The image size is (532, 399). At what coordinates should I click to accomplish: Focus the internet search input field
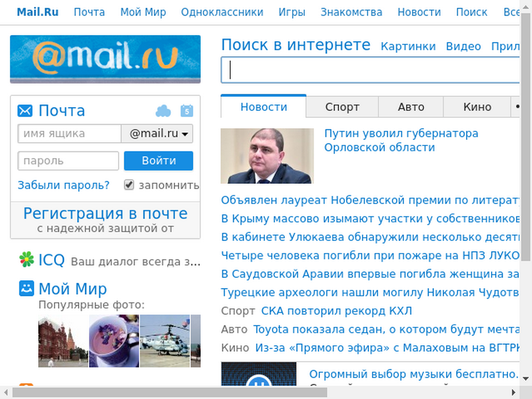[x=370, y=70]
